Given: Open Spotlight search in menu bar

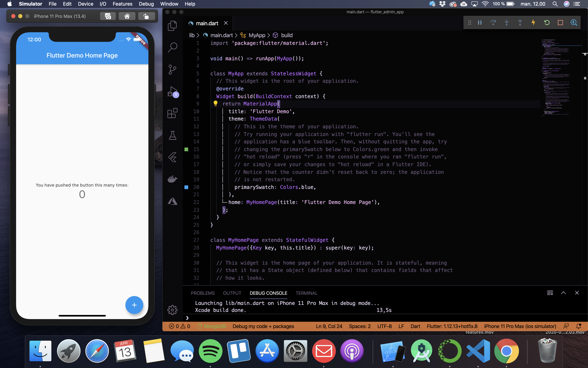Looking at the screenshot, I should [555, 4].
